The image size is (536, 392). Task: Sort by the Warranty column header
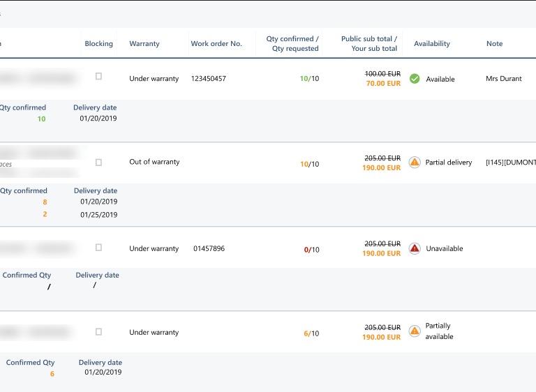(x=144, y=44)
